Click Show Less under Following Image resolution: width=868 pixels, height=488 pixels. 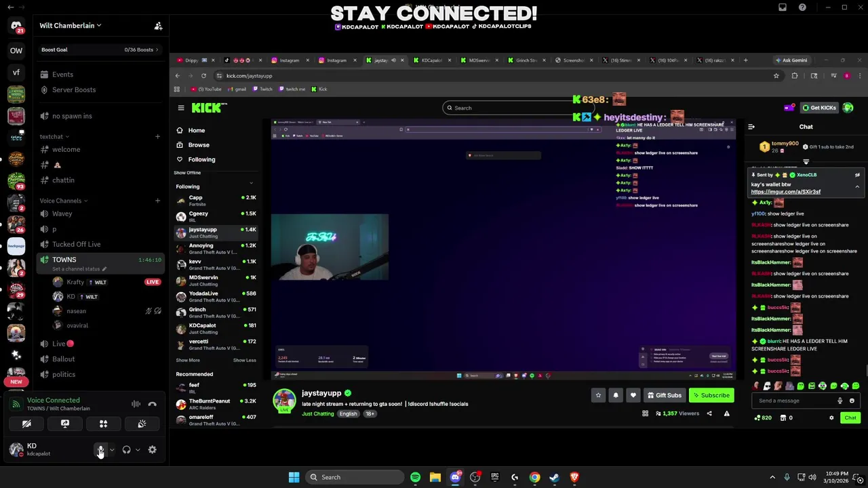pos(245,360)
